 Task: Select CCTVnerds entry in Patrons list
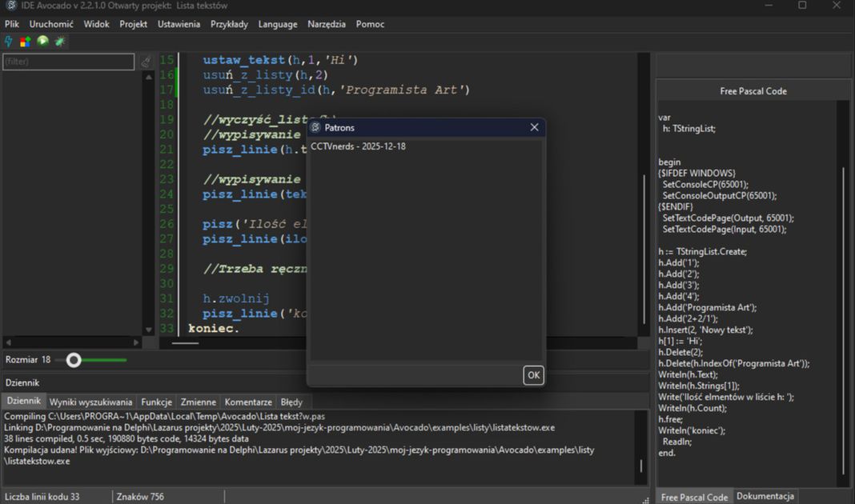point(358,146)
